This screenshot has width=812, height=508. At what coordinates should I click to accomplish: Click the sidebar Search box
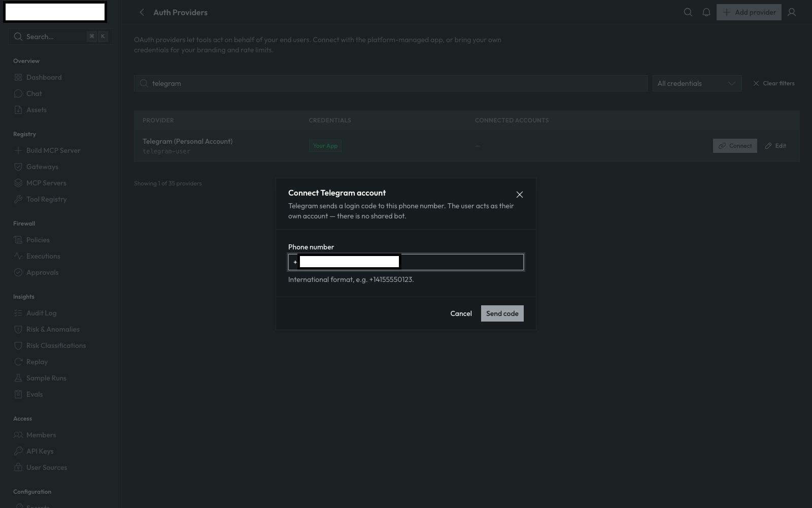pos(60,37)
